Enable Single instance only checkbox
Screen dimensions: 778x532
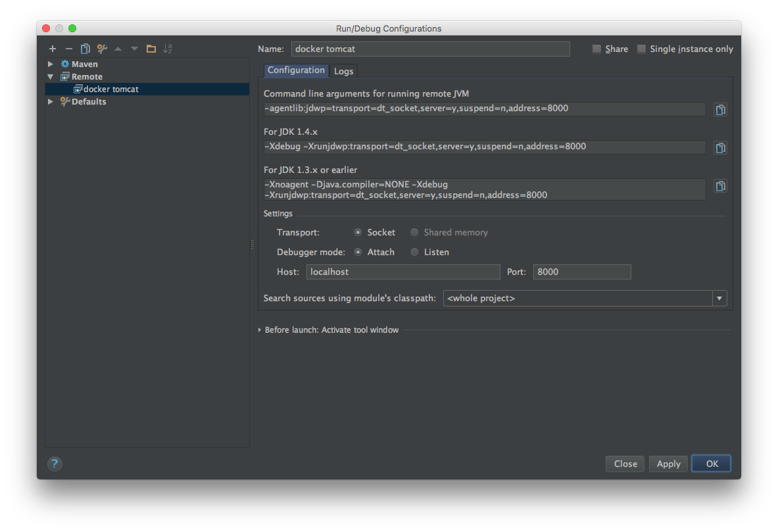click(x=641, y=49)
